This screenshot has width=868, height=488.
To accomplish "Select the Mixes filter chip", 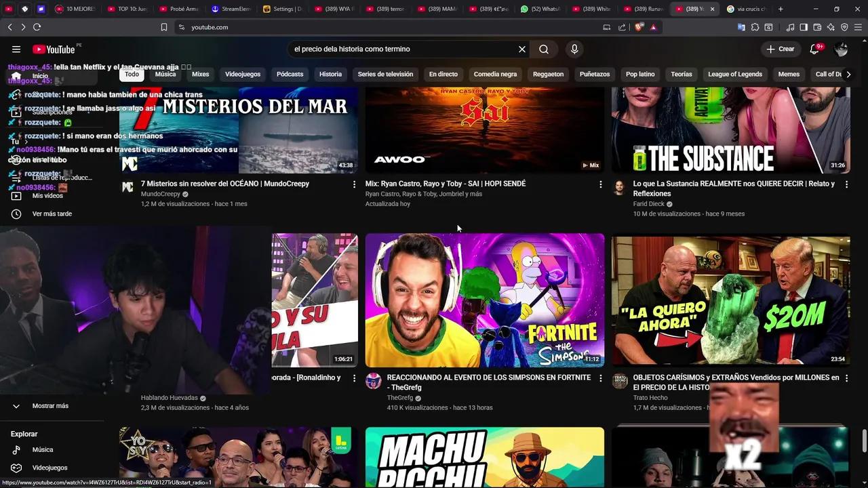I will coord(200,74).
